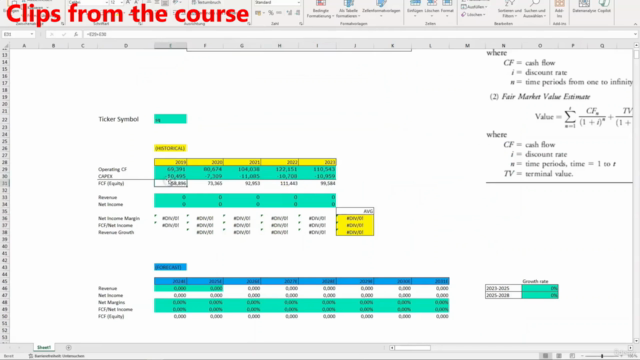Viewport: 640px width, 360px height.
Task: Select the 2023 year header cell
Action: [317, 162]
